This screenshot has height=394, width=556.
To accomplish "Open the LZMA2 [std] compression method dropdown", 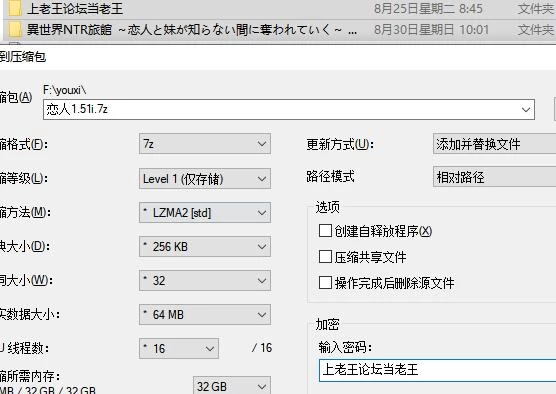I will pos(205,212).
